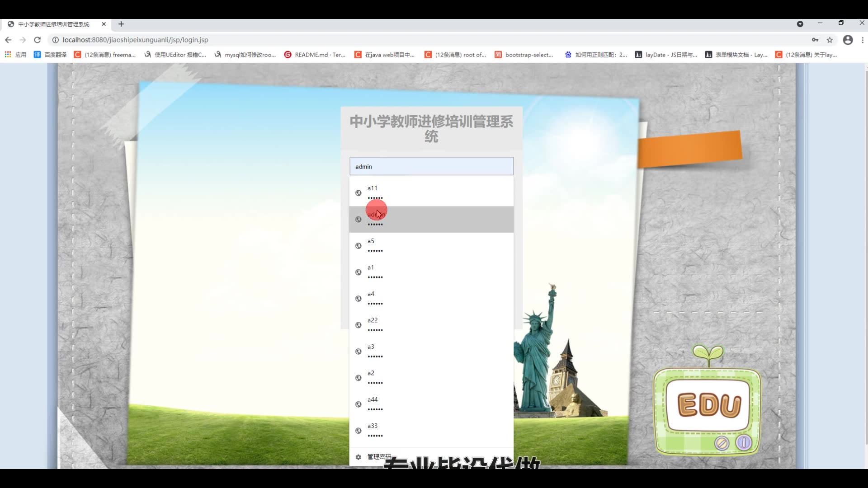The width and height of the screenshot is (868, 488).
Task: Open the README.md · Ter... bookmark
Action: (315, 55)
